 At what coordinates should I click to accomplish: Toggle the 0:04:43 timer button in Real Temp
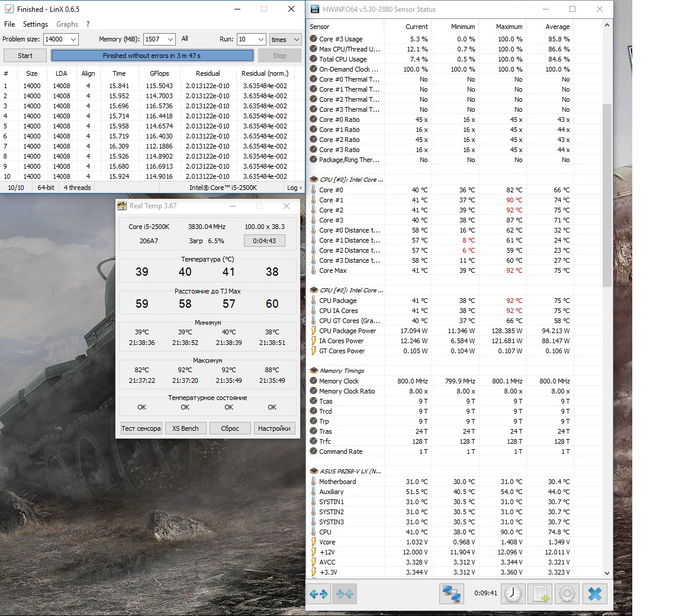[x=264, y=241]
